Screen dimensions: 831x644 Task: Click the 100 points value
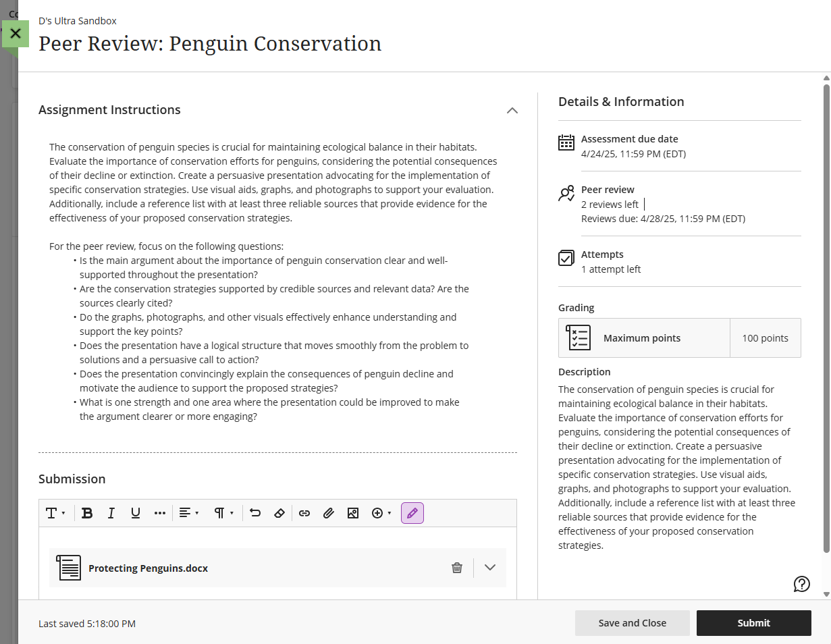coord(766,338)
